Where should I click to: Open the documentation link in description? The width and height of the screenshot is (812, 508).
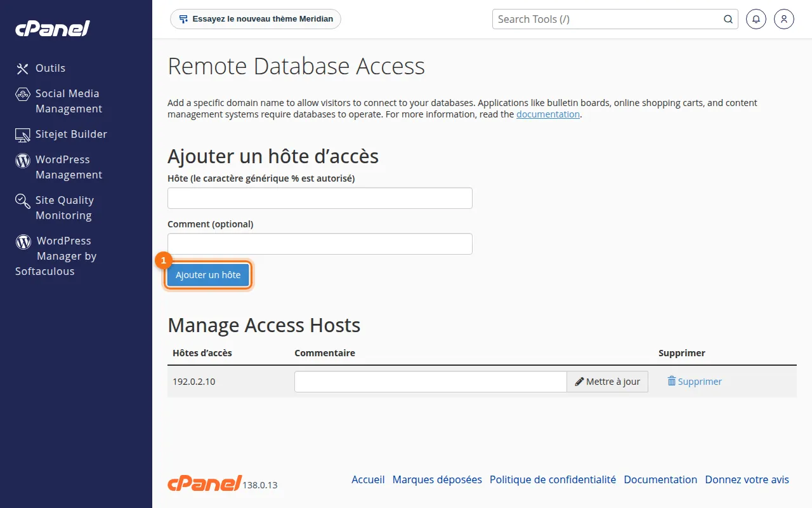coord(548,114)
